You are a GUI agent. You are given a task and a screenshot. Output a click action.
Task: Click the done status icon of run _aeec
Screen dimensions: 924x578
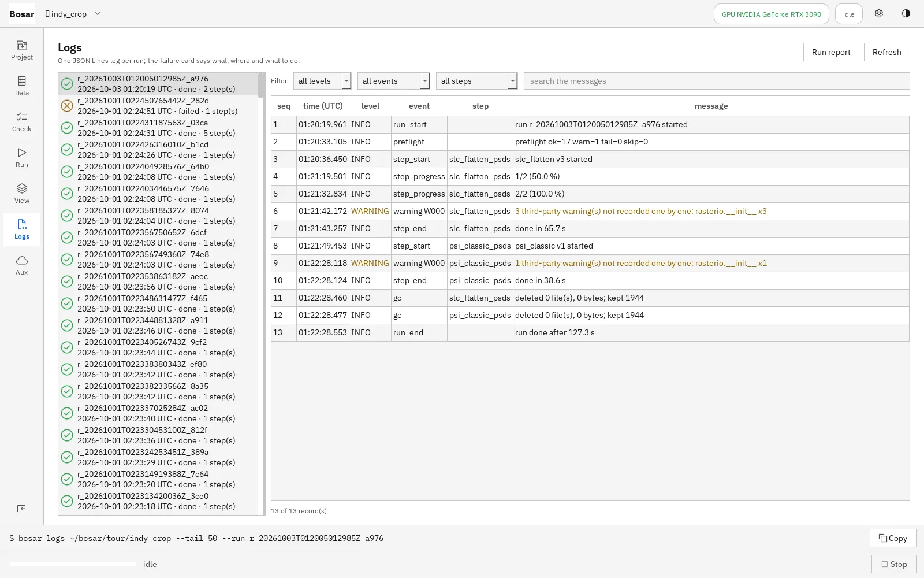67,281
